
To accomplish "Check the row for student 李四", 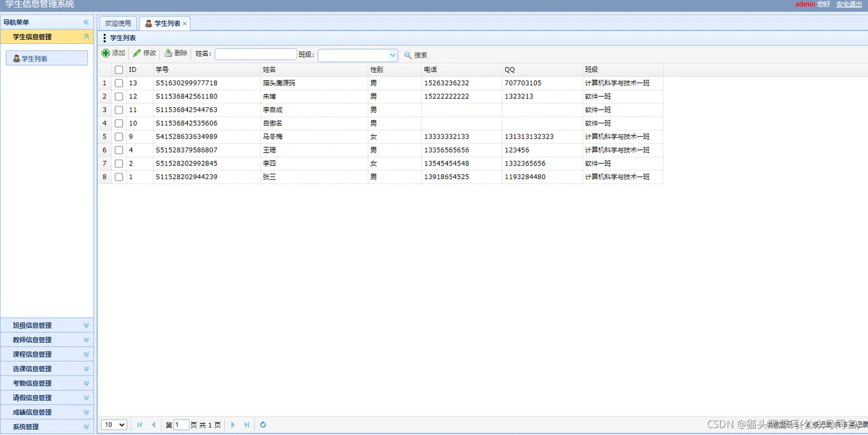I will coord(119,164).
